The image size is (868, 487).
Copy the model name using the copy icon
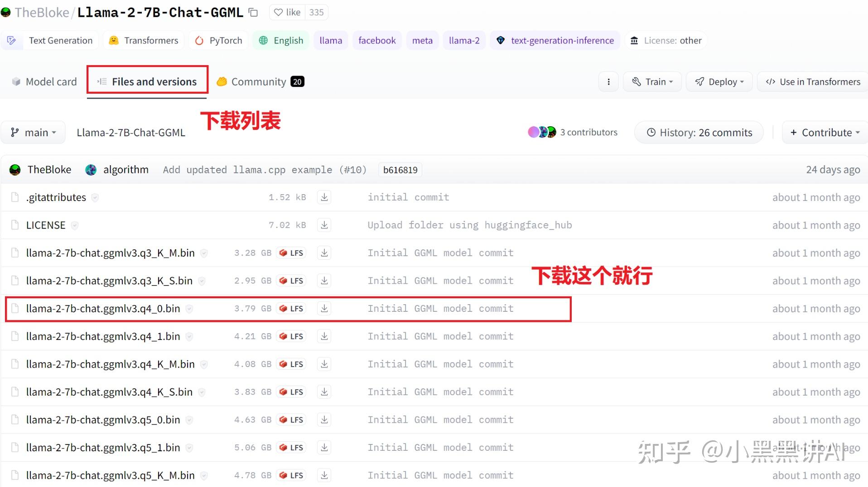tap(253, 12)
